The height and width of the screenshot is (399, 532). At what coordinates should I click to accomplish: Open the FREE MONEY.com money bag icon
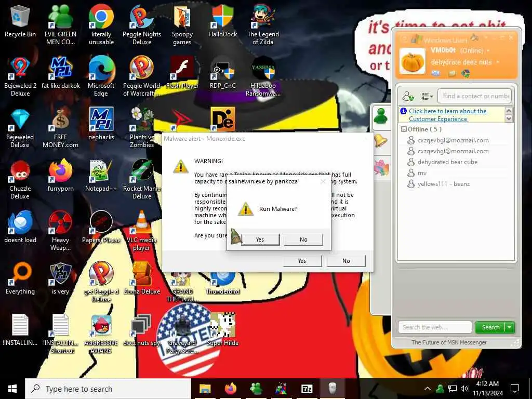pyautogui.click(x=60, y=129)
